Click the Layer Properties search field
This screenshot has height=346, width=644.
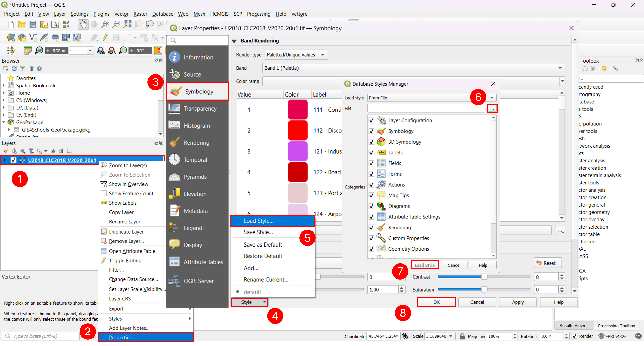(x=197, y=41)
